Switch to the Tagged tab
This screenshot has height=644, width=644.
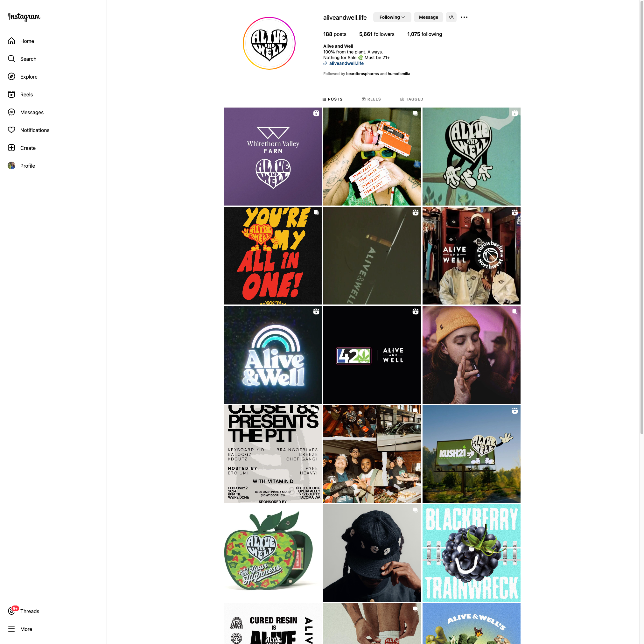click(x=412, y=99)
